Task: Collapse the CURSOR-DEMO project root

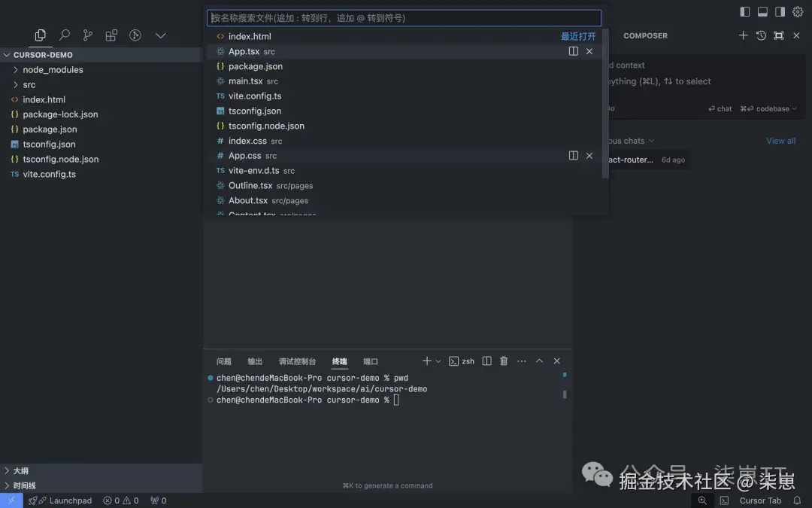Action: tap(101, 55)
